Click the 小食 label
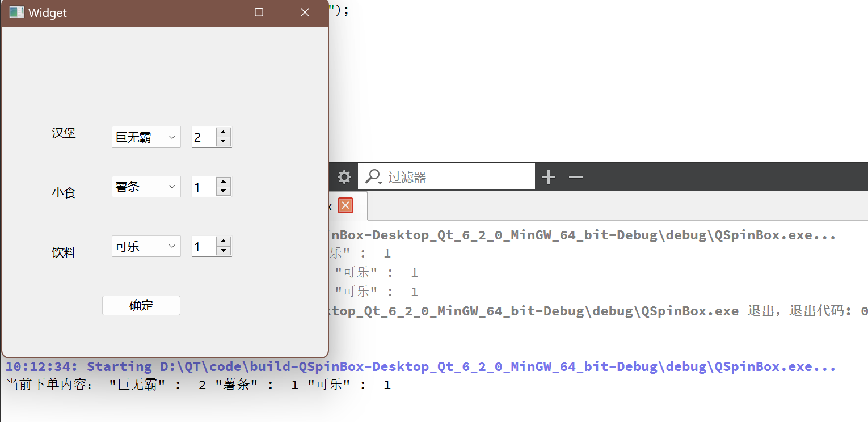The height and width of the screenshot is (422, 868). pyautogui.click(x=64, y=193)
